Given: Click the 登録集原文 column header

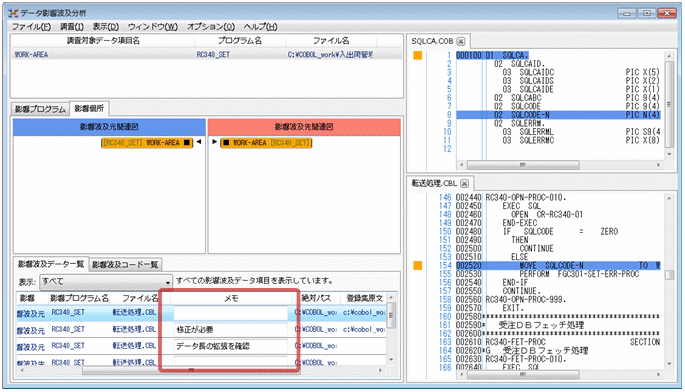Looking at the screenshot, I should [364, 298].
